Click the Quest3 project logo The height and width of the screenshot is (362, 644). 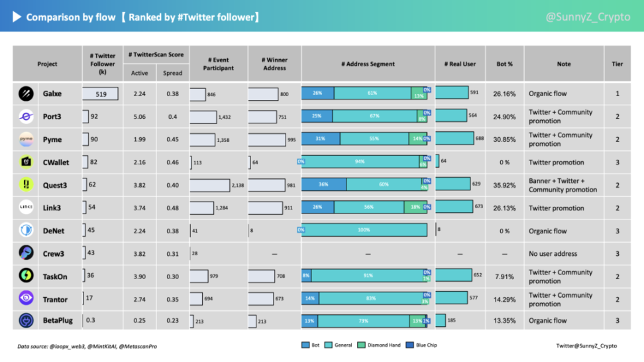pyautogui.click(x=26, y=186)
